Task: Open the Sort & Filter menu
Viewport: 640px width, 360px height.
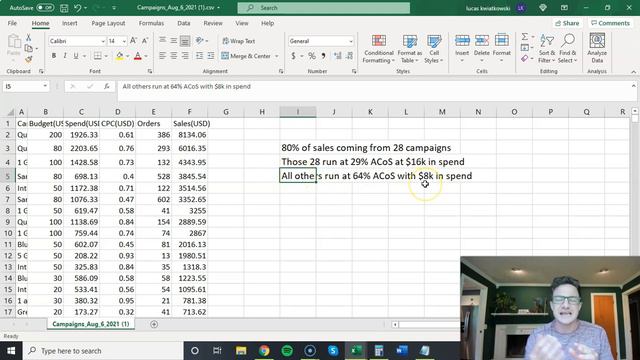Action: pos(547,49)
